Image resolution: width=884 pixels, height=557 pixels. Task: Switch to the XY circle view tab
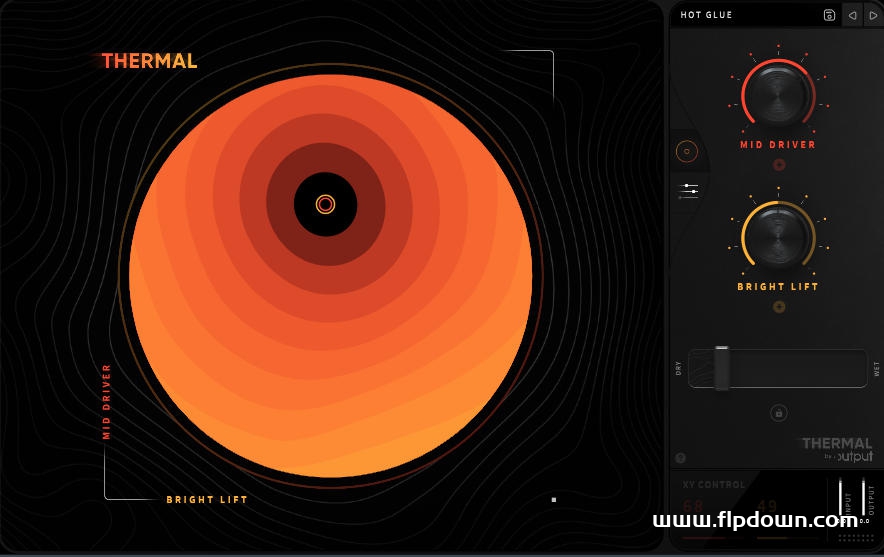tap(687, 152)
